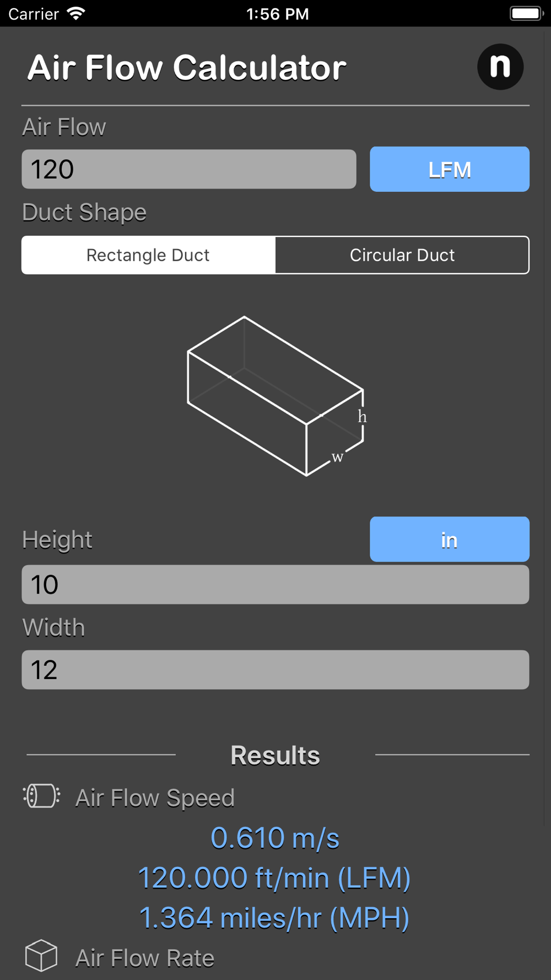Image resolution: width=551 pixels, height=980 pixels.
Task: Tap the 120.000 ft/min (LFM) result
Action: pos(274,878)
